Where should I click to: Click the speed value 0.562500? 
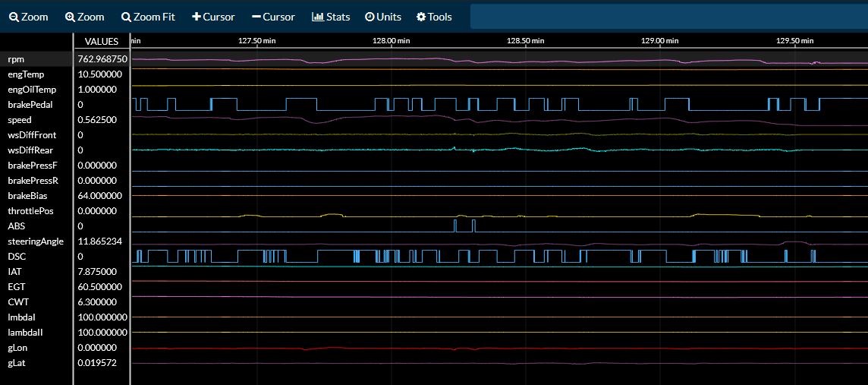(x=97, y=120)
